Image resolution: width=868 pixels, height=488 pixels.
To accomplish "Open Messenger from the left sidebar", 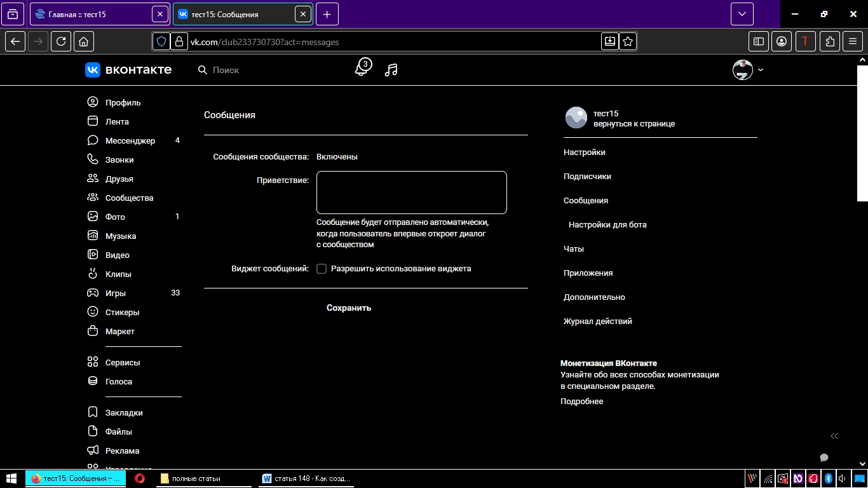I will (130, 140).
